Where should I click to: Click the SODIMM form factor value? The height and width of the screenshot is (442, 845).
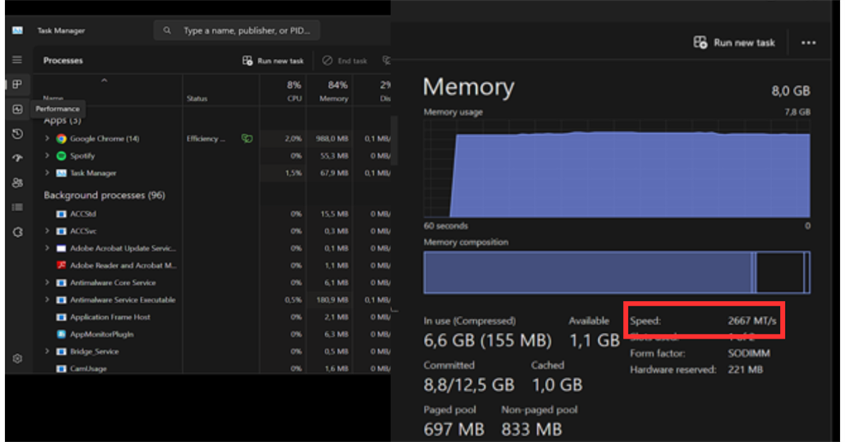(x=749, y=354)
